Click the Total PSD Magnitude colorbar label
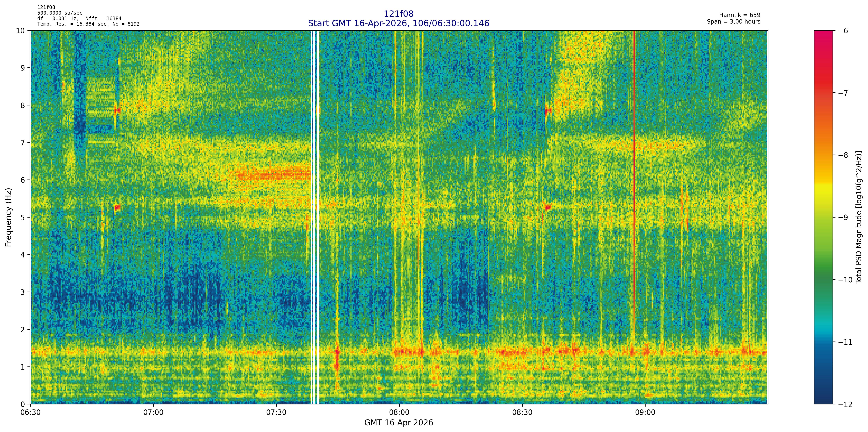868x432 pixels. (x=859, y=217)
